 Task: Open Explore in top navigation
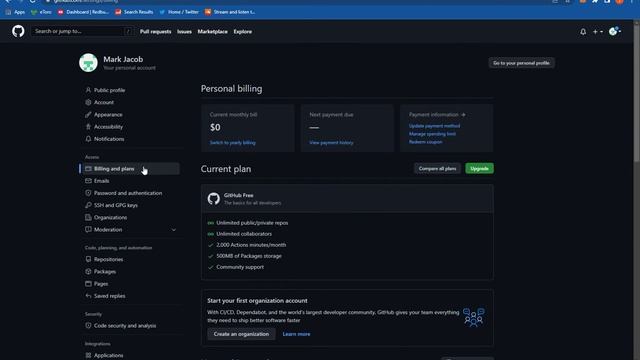point(242,31)
